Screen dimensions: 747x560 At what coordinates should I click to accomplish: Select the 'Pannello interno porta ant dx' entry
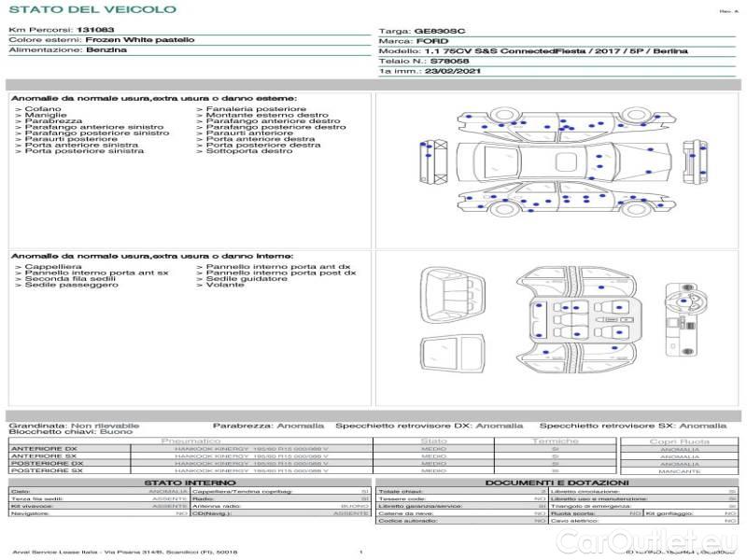pyautogui.click(x=278, y=267)
